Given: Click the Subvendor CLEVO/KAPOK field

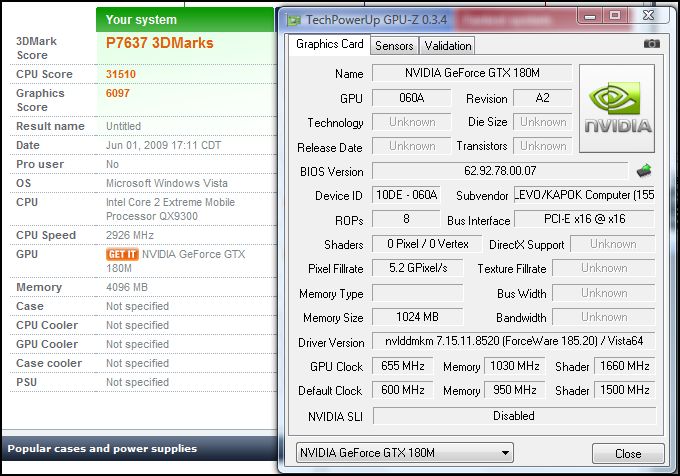Looking at the screenshot, I should pos(584,195).
